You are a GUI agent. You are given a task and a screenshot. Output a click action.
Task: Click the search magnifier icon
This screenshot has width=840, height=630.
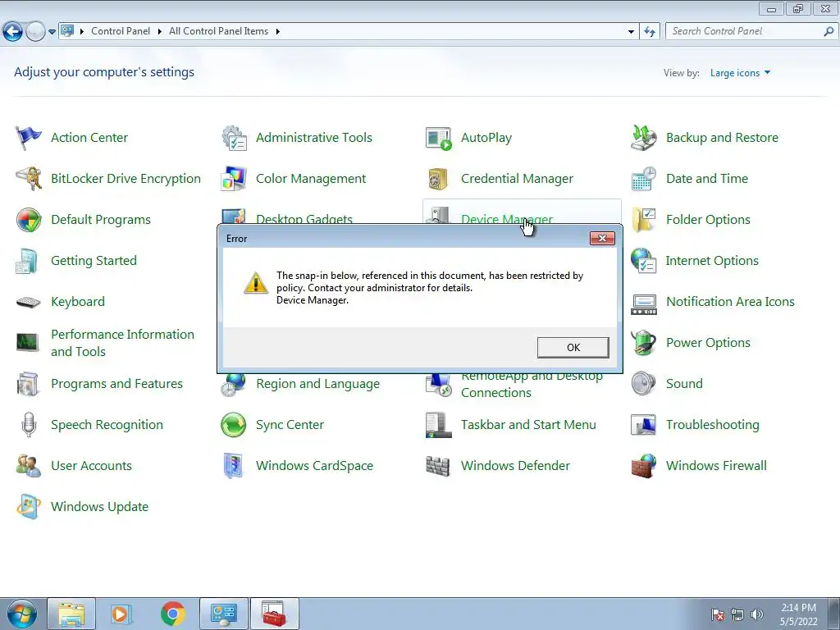829,32
